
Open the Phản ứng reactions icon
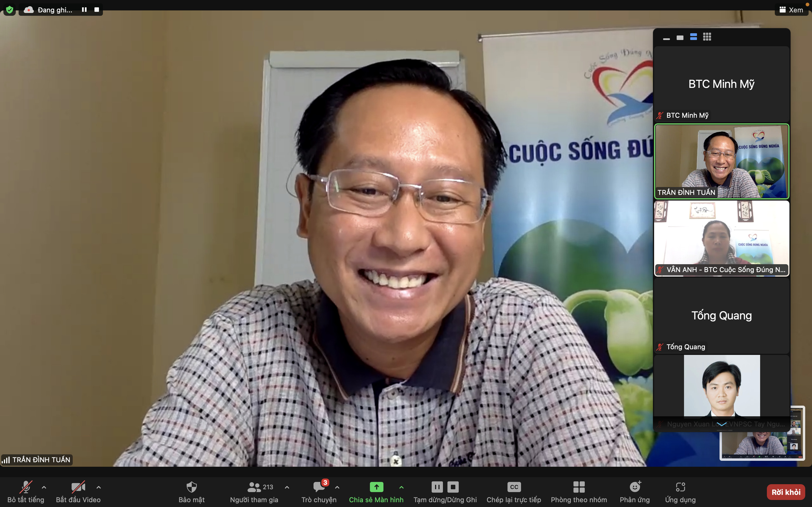634,487
